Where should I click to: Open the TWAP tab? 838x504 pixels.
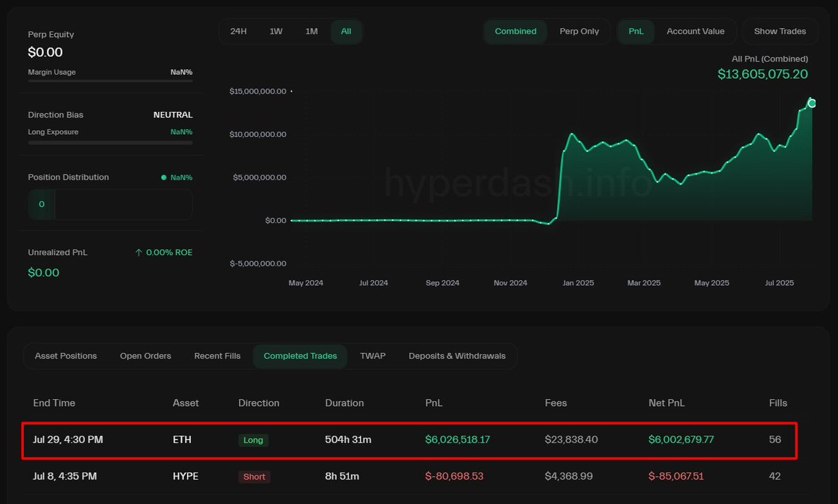(373, 356)
